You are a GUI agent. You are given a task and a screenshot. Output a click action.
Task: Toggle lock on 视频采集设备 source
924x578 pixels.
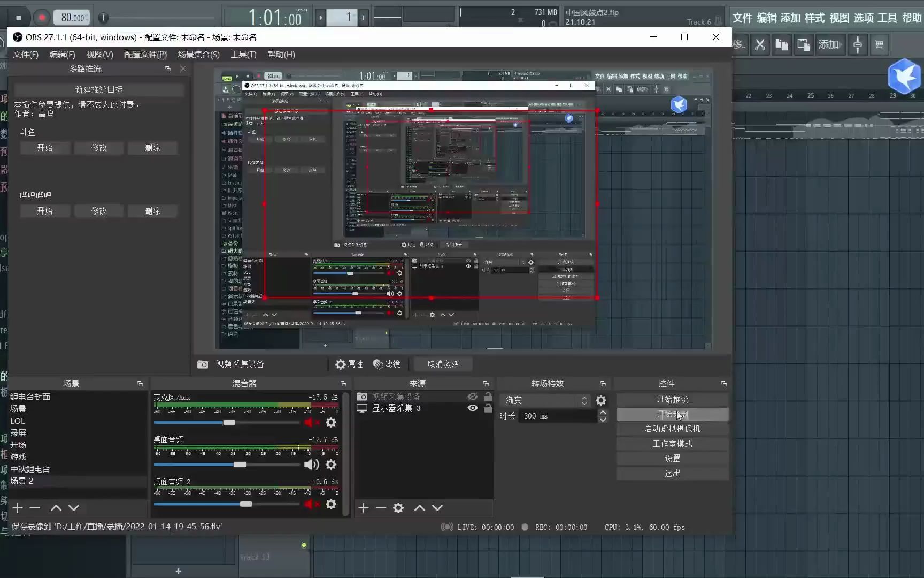pyautogui.click(x=488, y=397)
